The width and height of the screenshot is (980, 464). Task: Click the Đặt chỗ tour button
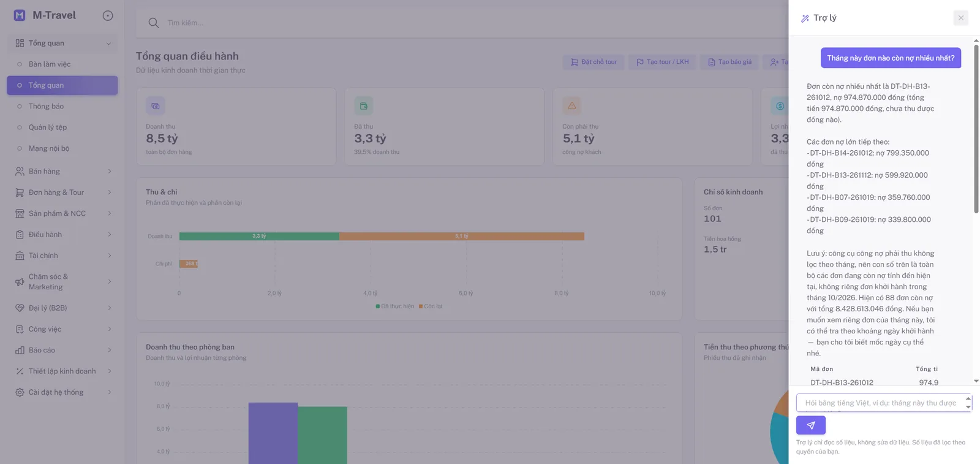[594, 62]
